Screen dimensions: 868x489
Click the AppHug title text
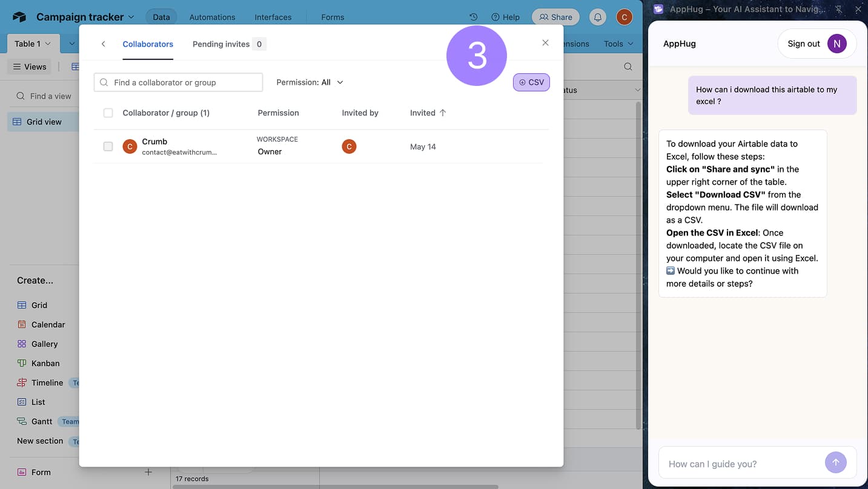(680, 44)
